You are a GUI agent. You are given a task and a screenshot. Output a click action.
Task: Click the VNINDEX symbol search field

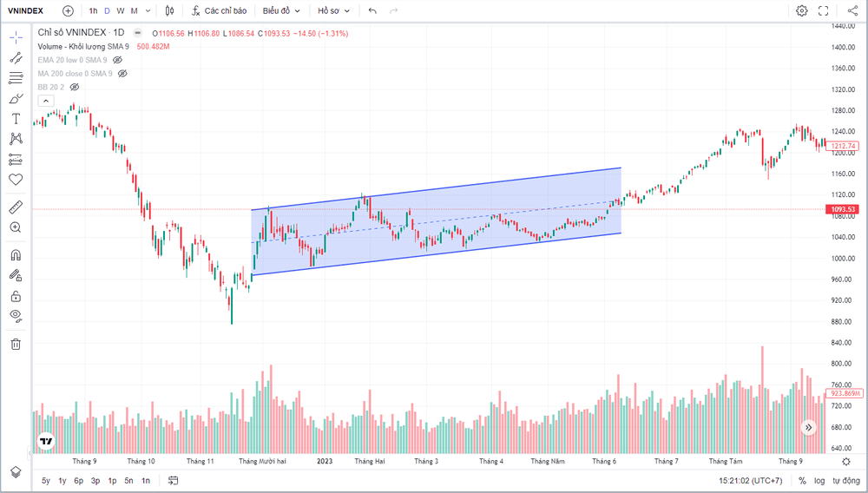coord(26,10)
